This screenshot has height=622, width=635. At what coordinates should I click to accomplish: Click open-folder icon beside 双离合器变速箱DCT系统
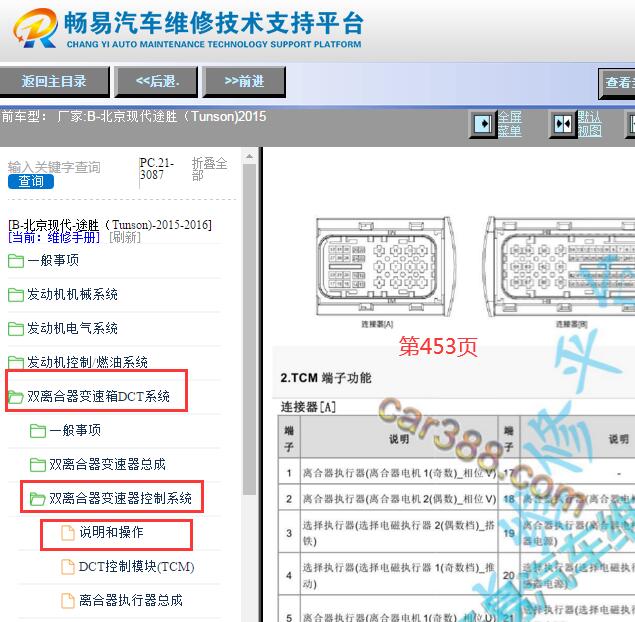16,397
